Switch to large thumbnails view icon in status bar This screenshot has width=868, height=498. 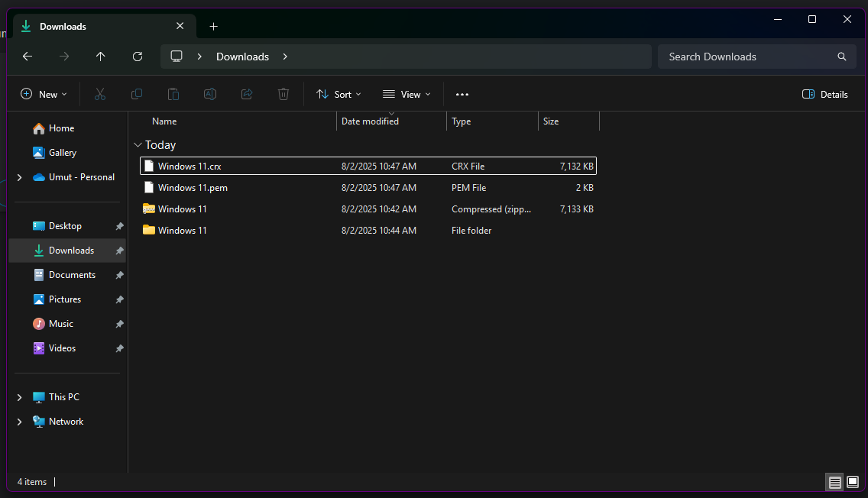(853, 482)
